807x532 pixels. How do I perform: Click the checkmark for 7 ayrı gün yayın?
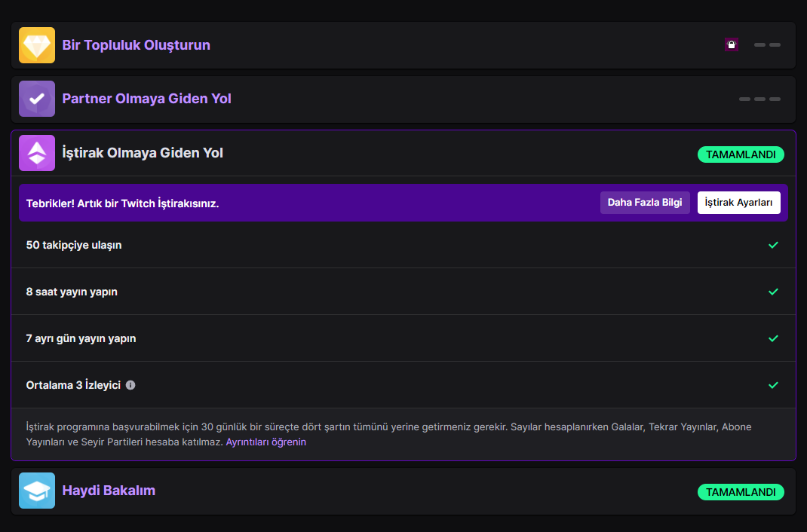(x=773, y=339)
